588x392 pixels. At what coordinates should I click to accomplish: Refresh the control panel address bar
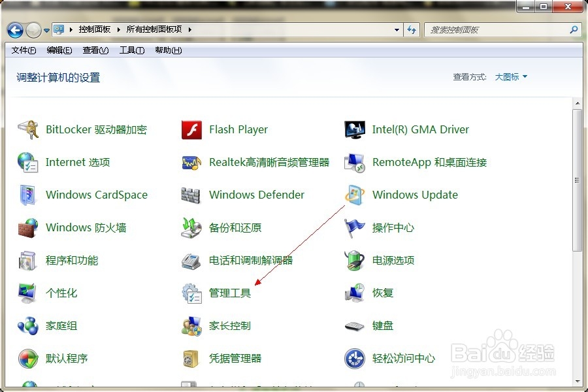point(412,29)
